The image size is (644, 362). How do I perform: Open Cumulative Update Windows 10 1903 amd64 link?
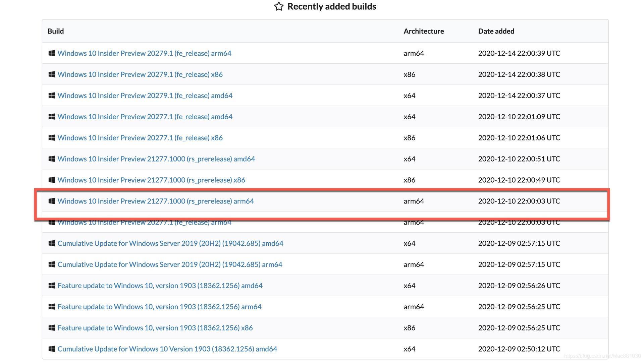[x=167, y=349]
